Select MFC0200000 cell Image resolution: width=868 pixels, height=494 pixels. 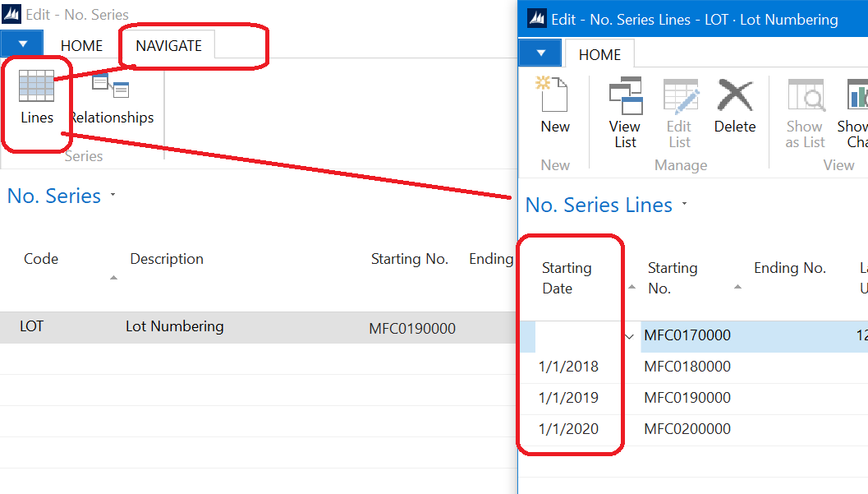click(x=687, y=428)
